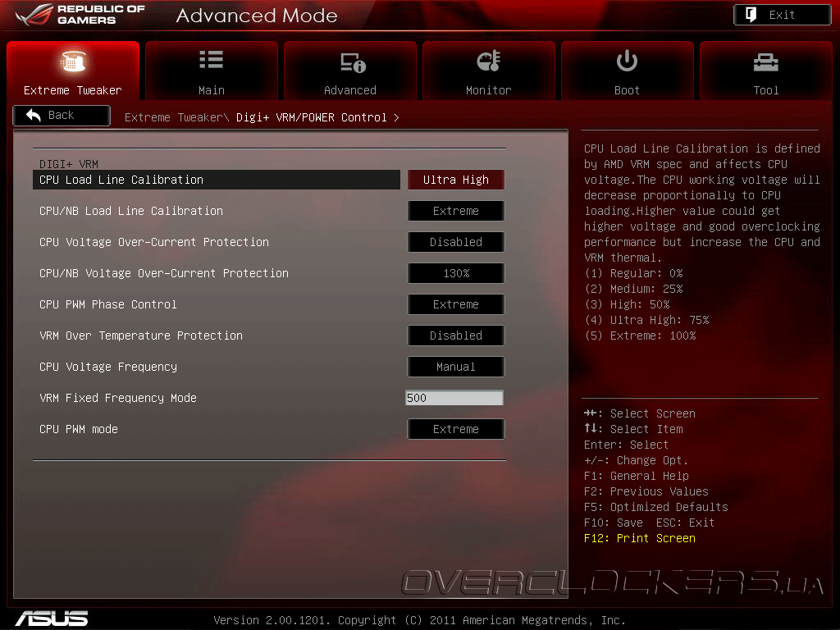The width and height of the screenshot is (840, 630).
Task: Click the F12: Print Screen hint
Action: (640, 538)
